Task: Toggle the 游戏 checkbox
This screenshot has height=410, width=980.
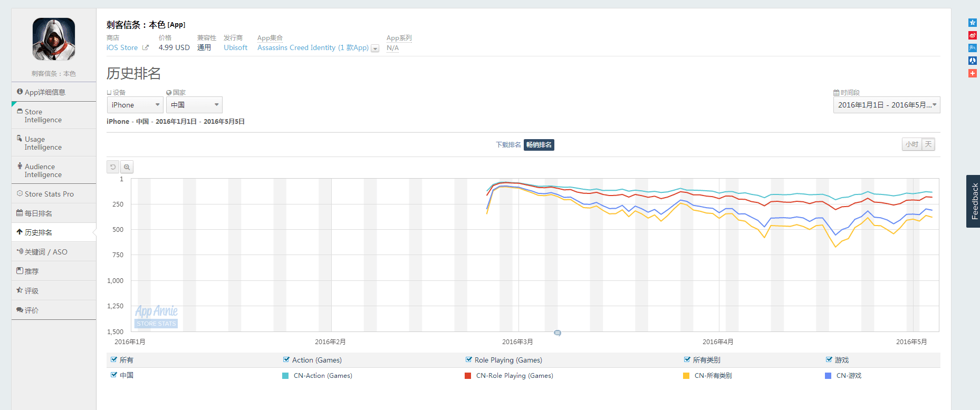Action: (829, 359)
